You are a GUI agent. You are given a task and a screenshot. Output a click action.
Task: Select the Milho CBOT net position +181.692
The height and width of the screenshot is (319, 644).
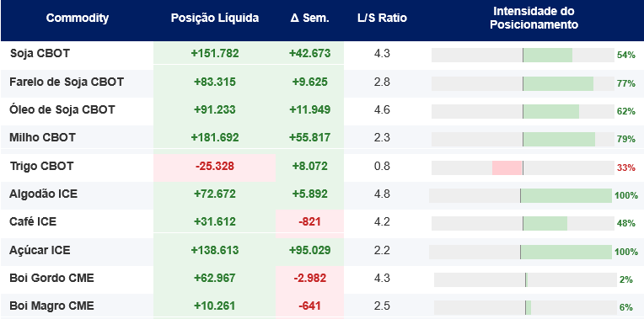coord(215,137)
